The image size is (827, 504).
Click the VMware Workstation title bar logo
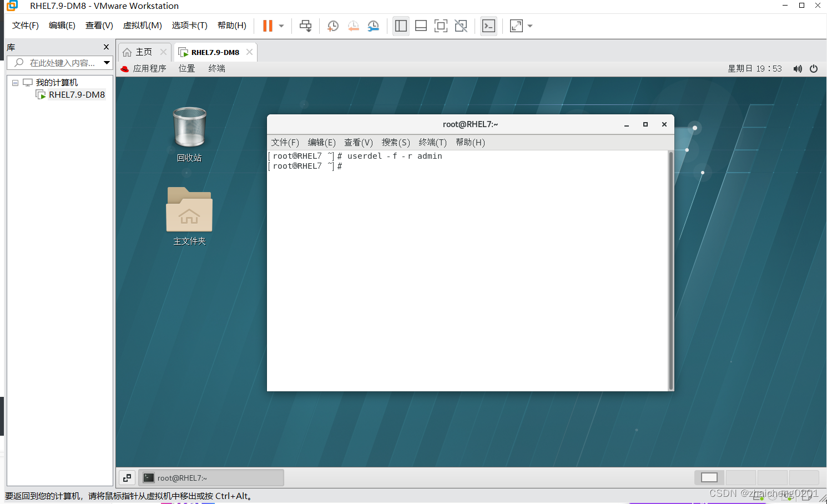(12, 6)
